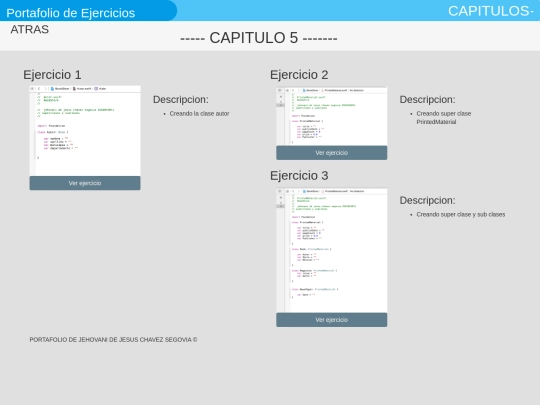Open the Ejercicio 2 code screenshot thumbnail

click(x=332, y=116)
